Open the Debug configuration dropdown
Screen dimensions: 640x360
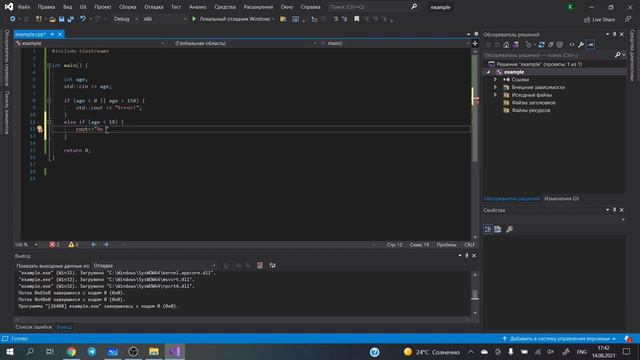(126, 19)
